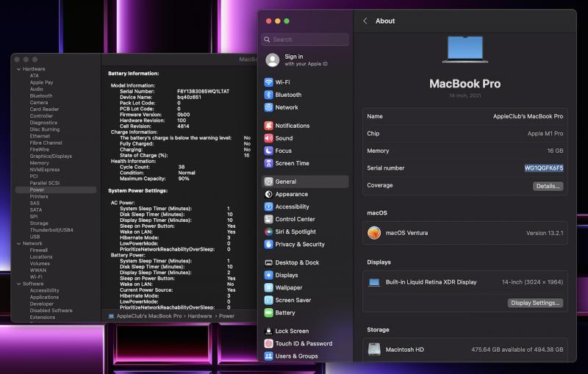Click the MacBook Pro laptop image
This screenshot has height=374, width=588.
pos(465,49)
